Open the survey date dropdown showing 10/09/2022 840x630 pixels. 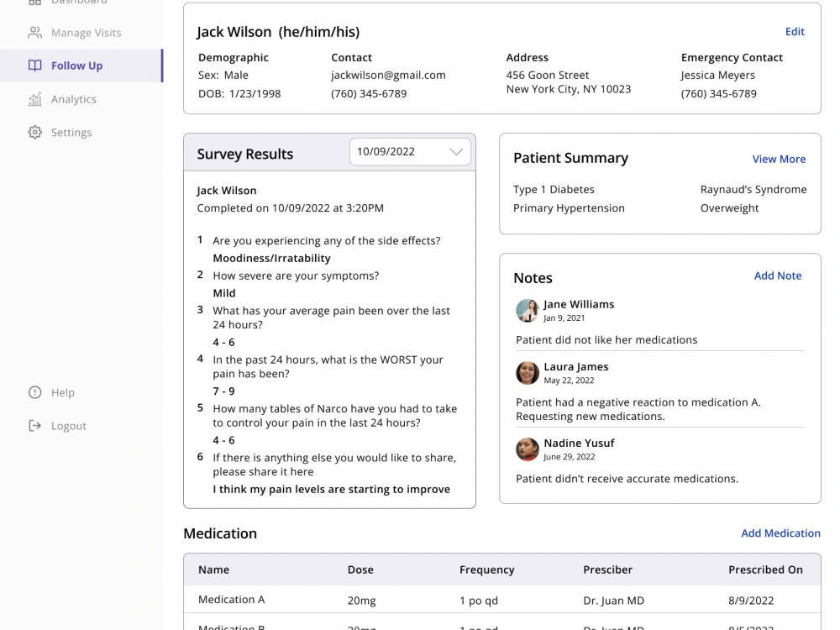point(410,151)
